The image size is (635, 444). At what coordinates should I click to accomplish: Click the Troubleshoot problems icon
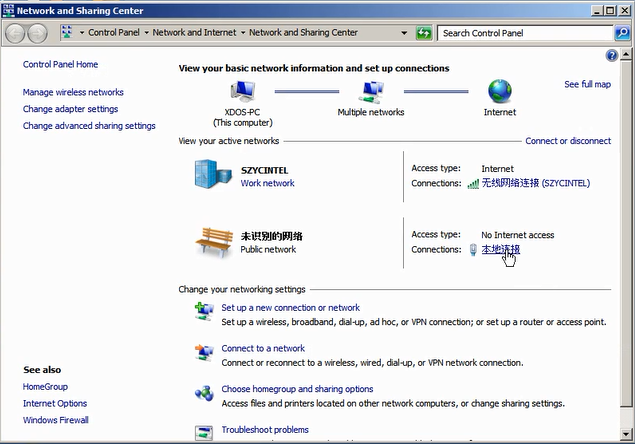click(x=204, y=433)
